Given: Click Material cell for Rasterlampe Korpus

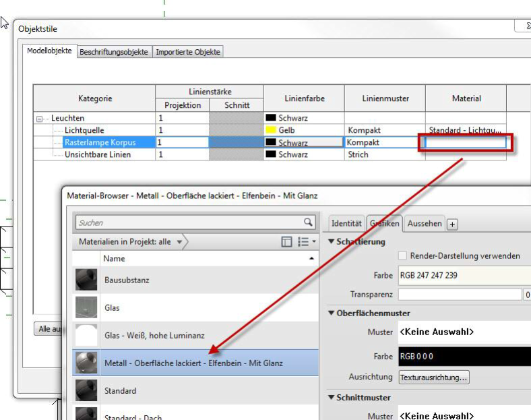Looking at the screenshot, I should pos(465,142).
